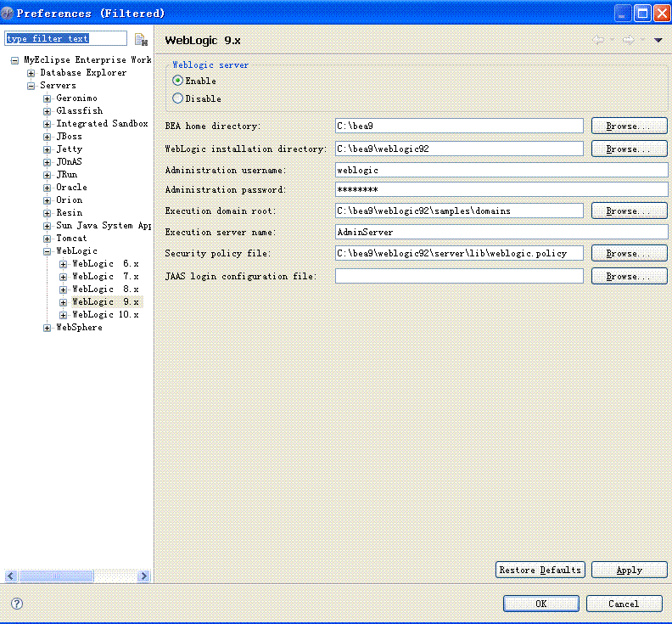The height and width of the screenshot is (624, 672).
Task: Open the back history dropdown arrow
Action: pos(612,40)
